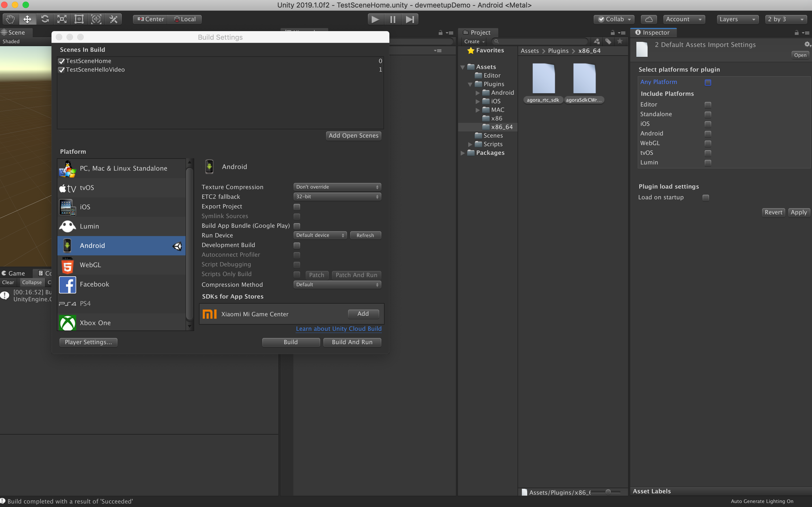Enable Development Build checkbox
The width and height of the screenshot is (812, 507).
pos(297,245)
